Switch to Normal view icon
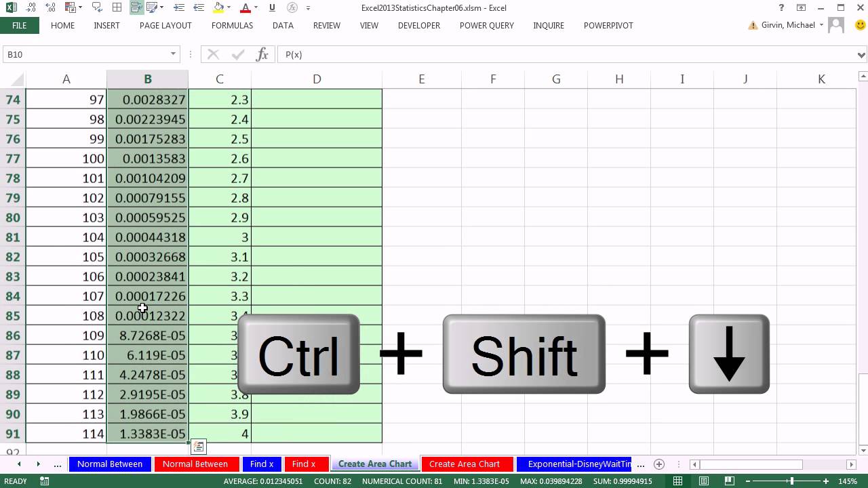 point(678,481)
